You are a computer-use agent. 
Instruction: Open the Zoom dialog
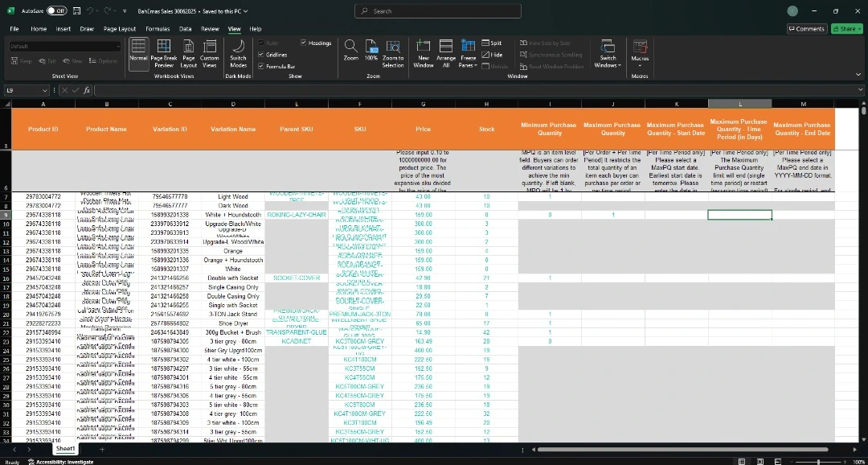351,51
